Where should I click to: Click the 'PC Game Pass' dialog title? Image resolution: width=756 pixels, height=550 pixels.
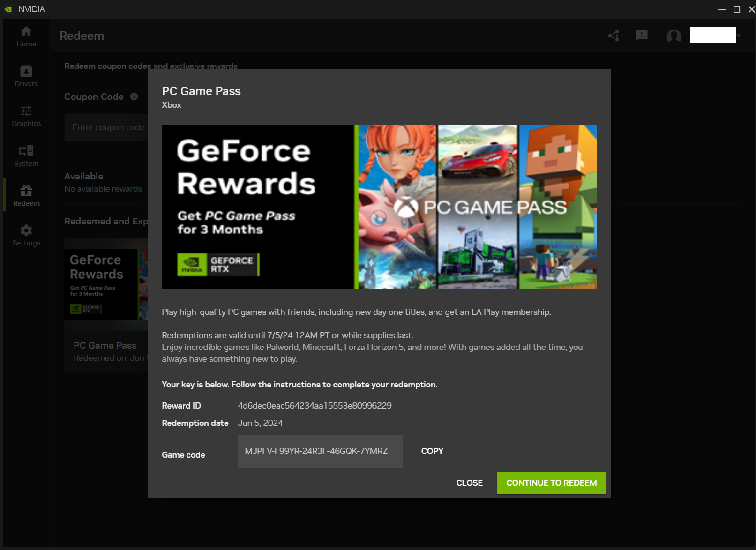point(201,91)
